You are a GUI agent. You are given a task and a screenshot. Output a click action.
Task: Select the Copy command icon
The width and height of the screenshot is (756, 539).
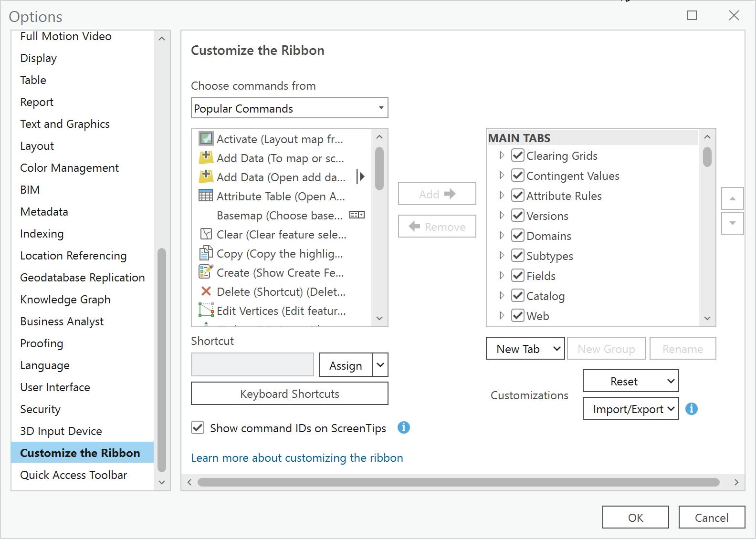click(x=206, y=253)
